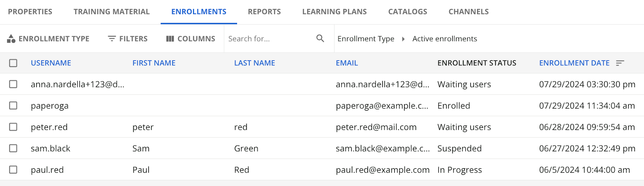644x186 pixels.
Task: Click the Enrollment Date sort icon
Action: pyautogui.click(x=620, y=63)
